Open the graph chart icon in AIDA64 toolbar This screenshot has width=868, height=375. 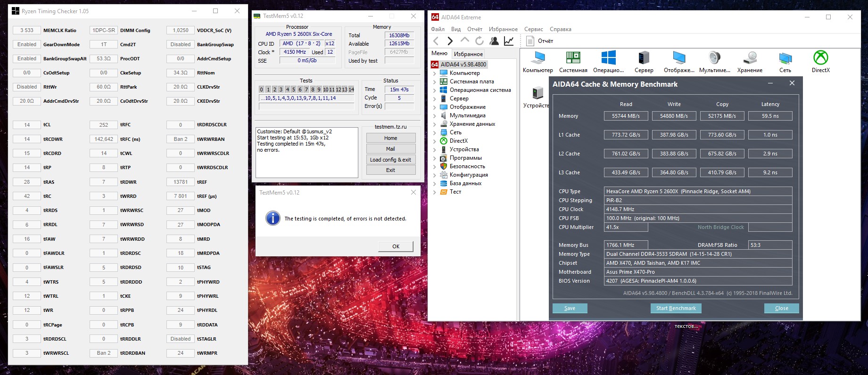509,41
